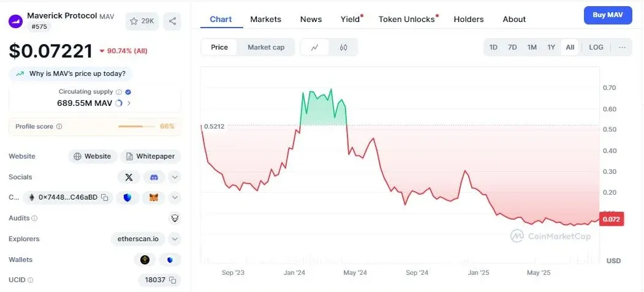This screenshot has height=292, width=644.
Task: Open the Holders tab
Action: pyautogui.click(x=469, y=19)
